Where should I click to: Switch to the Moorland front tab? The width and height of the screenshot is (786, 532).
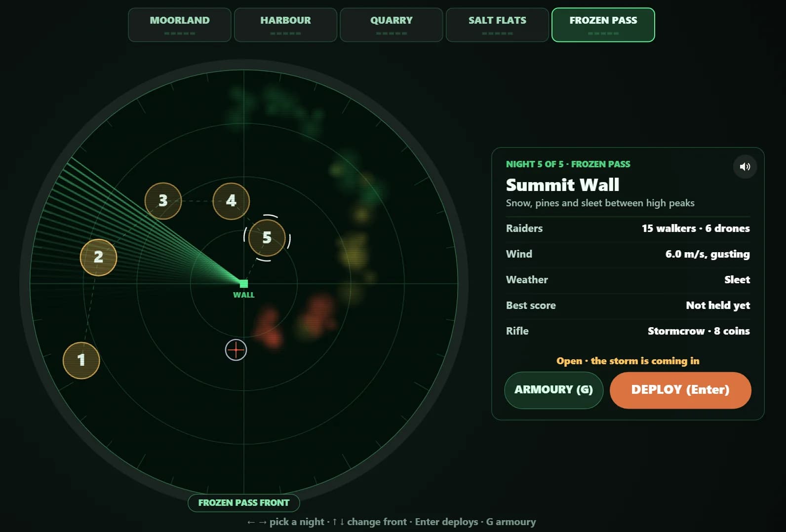click(x=180, y=25)
